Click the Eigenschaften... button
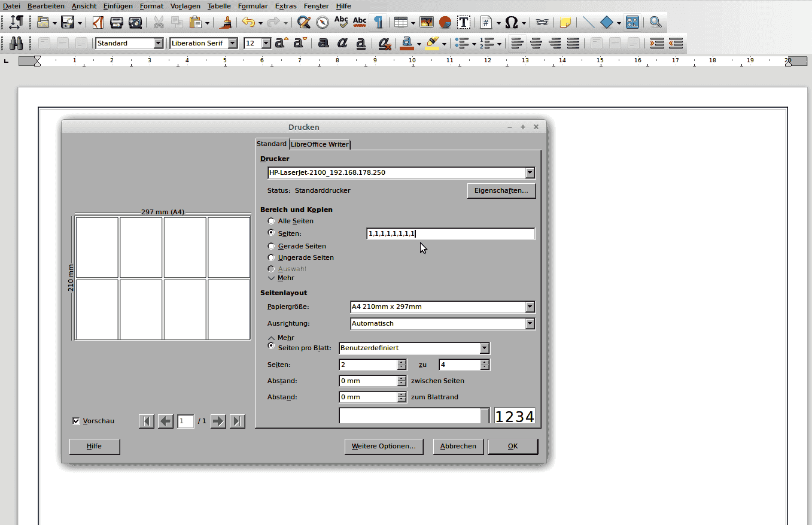The height and width of the screenshot is (525, 812). pyautogui.click(x=501, y=190)
